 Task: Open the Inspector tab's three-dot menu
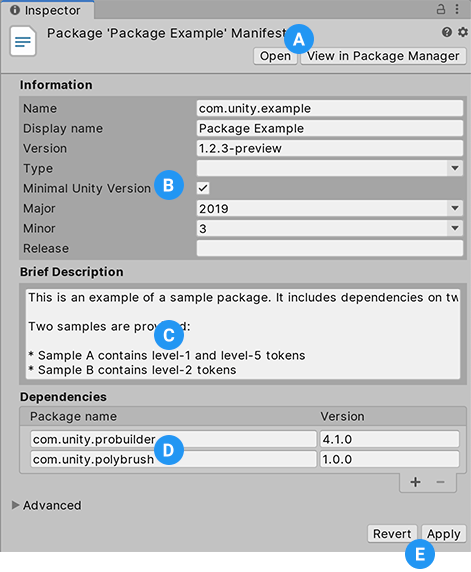point(457,9)
